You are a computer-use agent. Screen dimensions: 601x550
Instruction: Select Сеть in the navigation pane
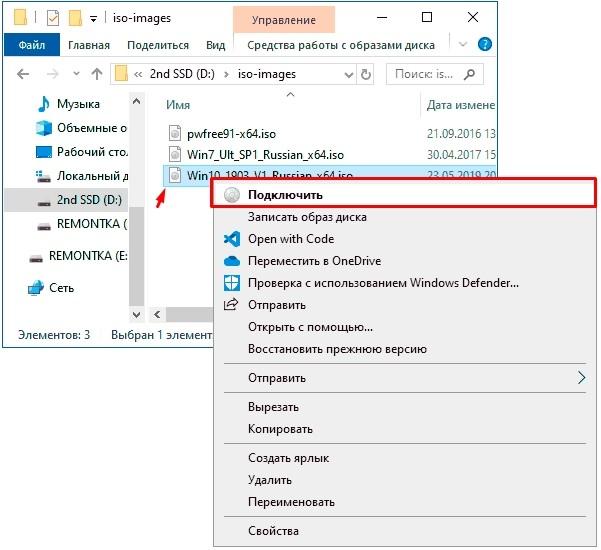pyautogui.click(x=51, y=288)
